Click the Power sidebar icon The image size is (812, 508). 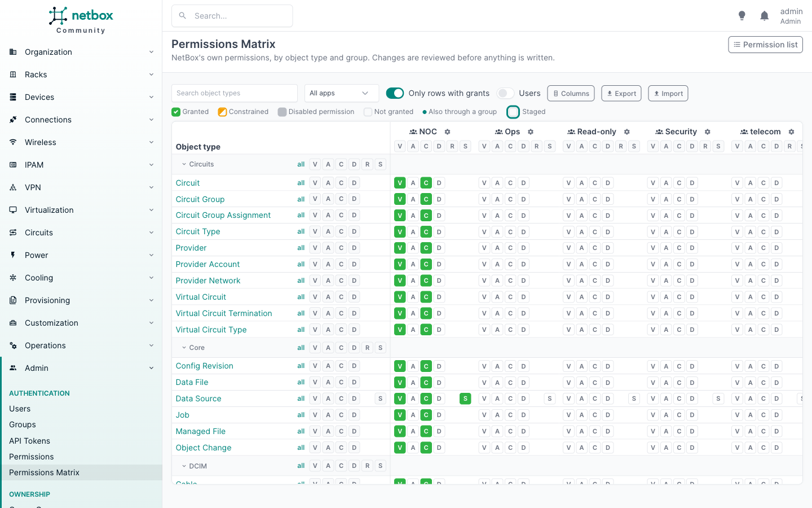pos(13,255)
